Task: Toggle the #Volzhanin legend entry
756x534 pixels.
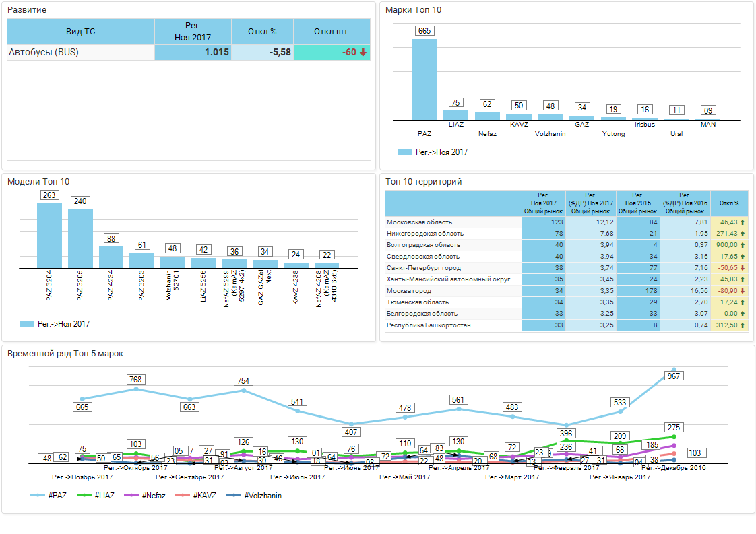Action: click(x=254, y=496)
